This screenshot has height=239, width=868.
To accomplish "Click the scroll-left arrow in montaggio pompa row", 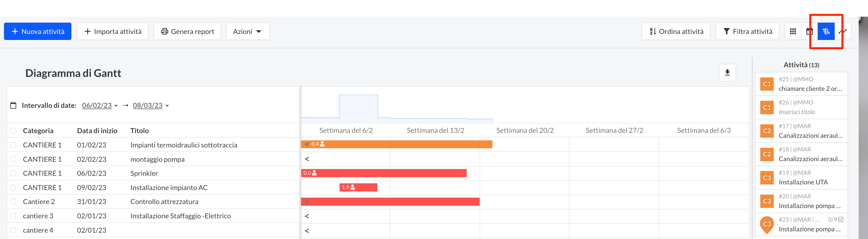I will tap(307, 158).
